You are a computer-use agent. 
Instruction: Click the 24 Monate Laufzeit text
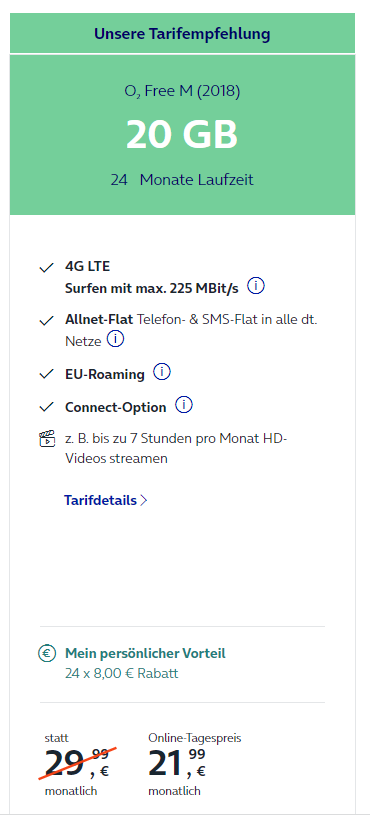tap(182, 180)
